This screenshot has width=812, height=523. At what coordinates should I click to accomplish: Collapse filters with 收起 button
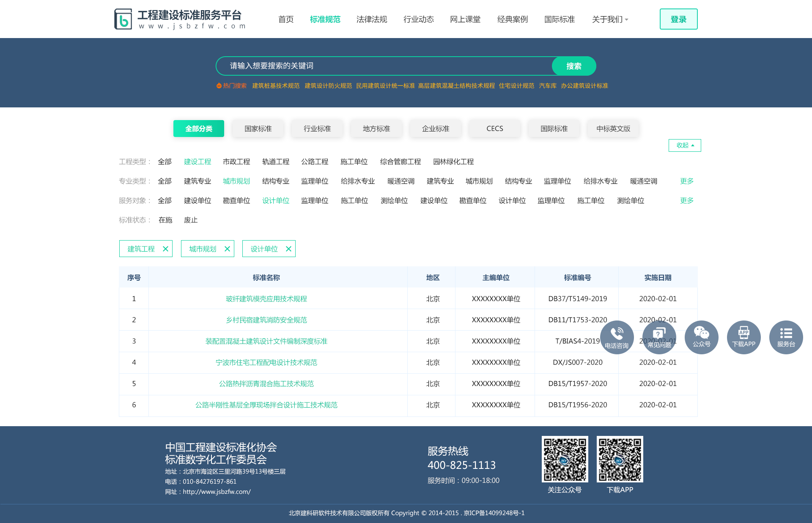(684, 145)
